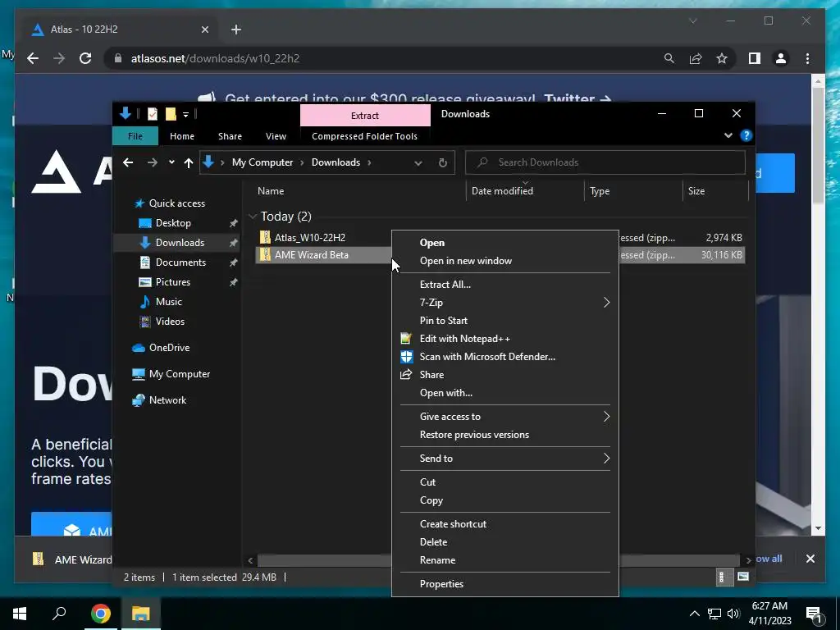The width and height of the screenshot is (840, 630).
Task: Choose Cut in the context menu
Action: tap(427, 482)
